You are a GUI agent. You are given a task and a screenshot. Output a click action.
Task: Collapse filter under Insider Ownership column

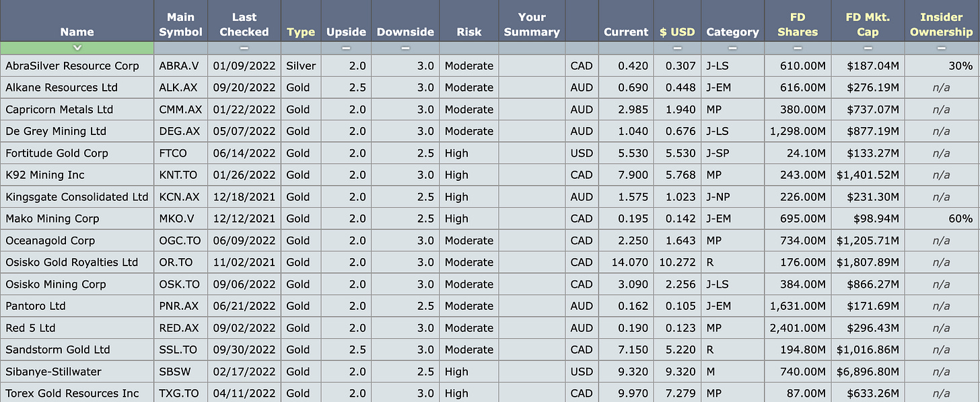(x=941, y=48)
